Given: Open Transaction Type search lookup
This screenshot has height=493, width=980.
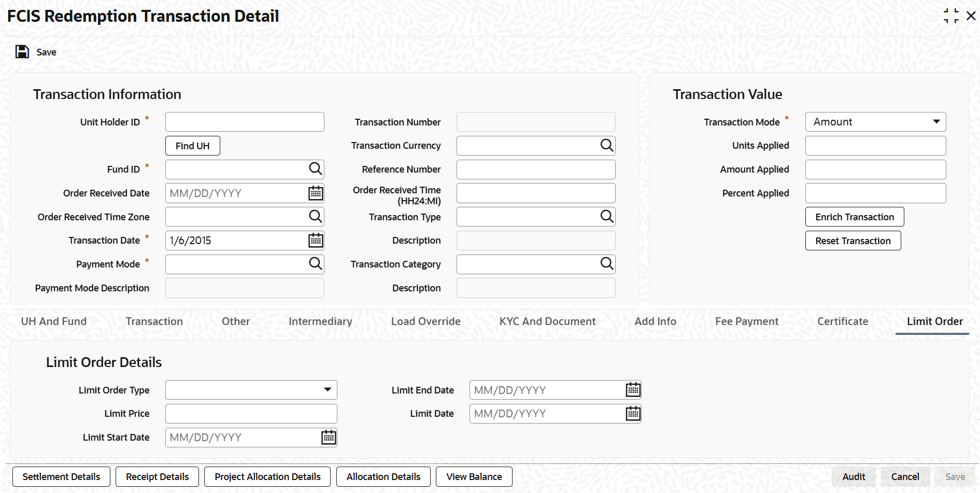Looking at the screenshot, I should [606, 217].
